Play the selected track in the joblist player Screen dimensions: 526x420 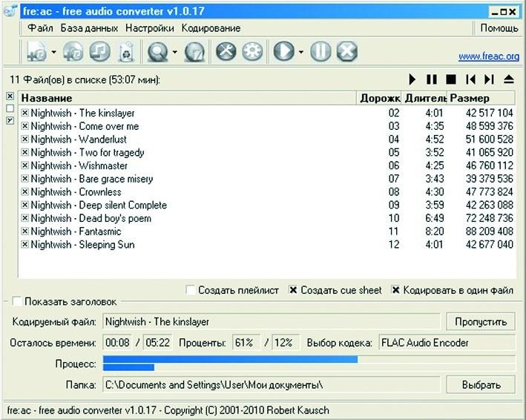pos(412,79)
